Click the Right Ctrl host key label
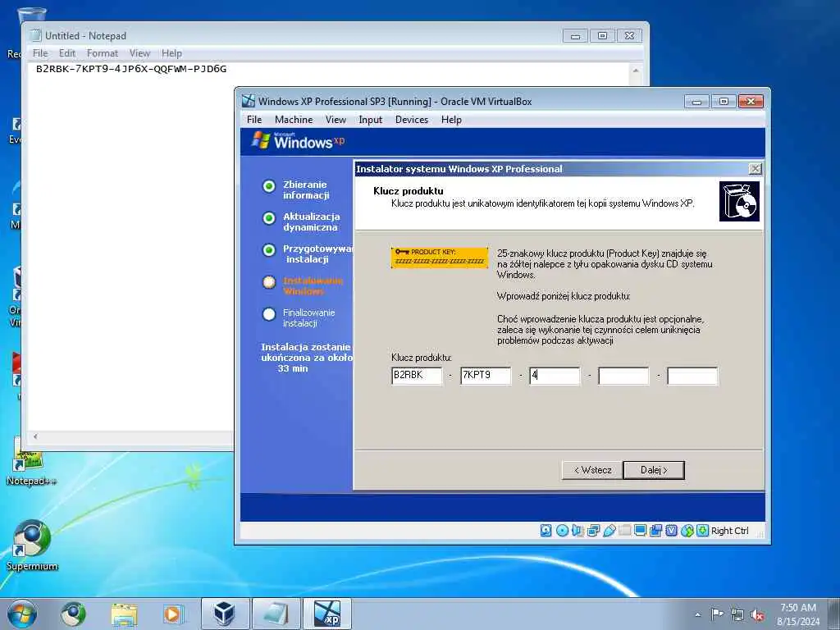 click(729, 531)
